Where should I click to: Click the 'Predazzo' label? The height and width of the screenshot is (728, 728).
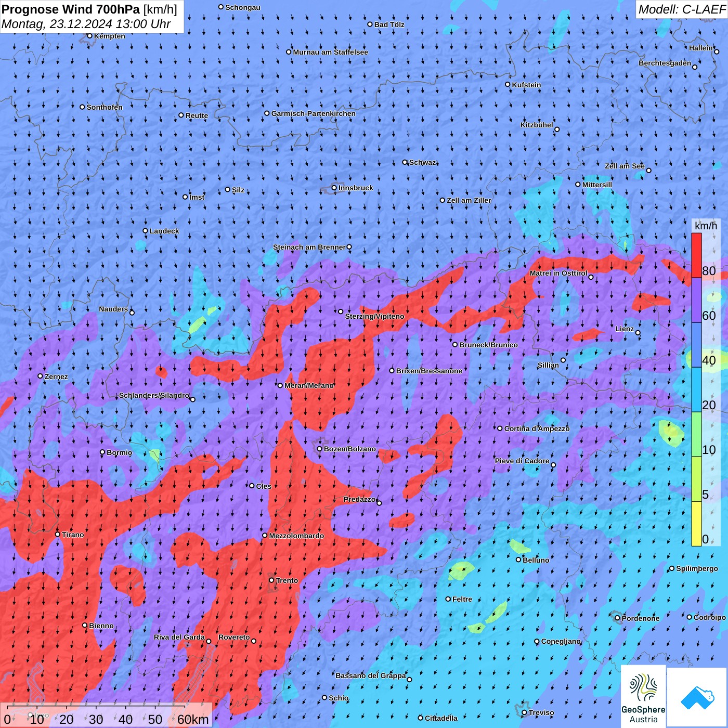coord(359,499)
